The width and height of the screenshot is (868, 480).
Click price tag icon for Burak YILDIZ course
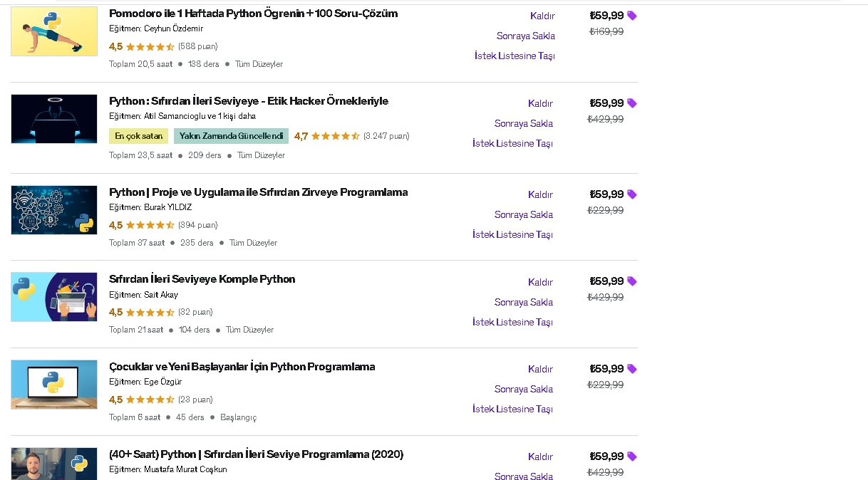pos(632,194)
